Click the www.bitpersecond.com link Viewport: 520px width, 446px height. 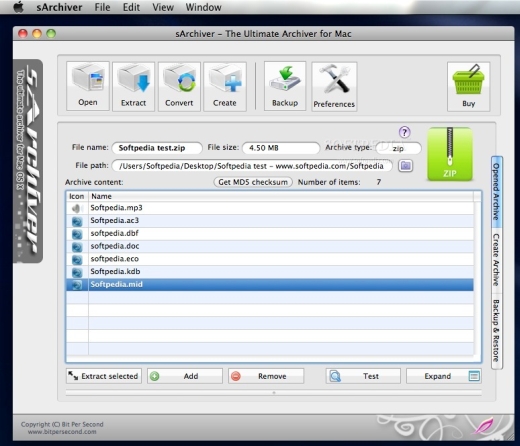pyautogui.click(x=62, y=432)
